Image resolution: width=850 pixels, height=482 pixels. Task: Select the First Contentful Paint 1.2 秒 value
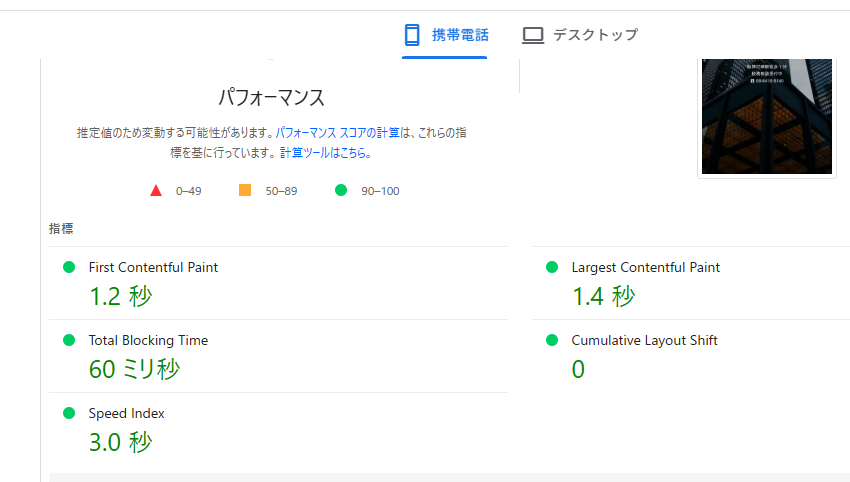point(120,296)
